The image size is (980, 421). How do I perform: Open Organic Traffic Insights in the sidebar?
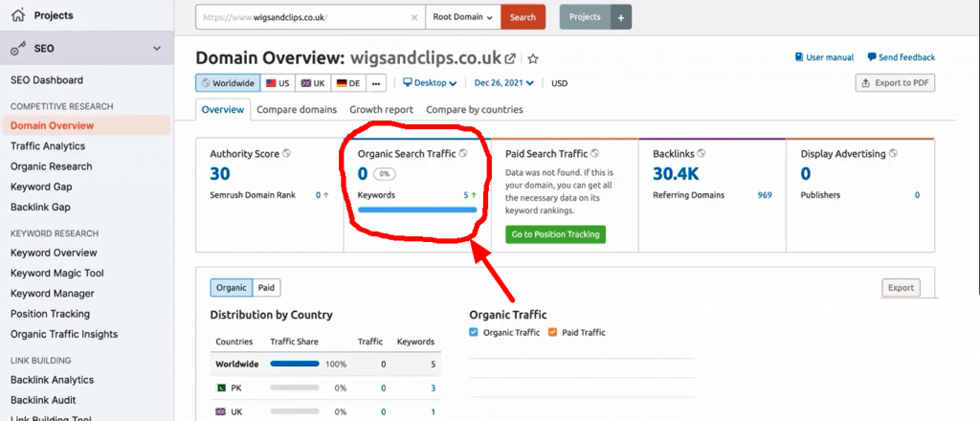[64, 334]
